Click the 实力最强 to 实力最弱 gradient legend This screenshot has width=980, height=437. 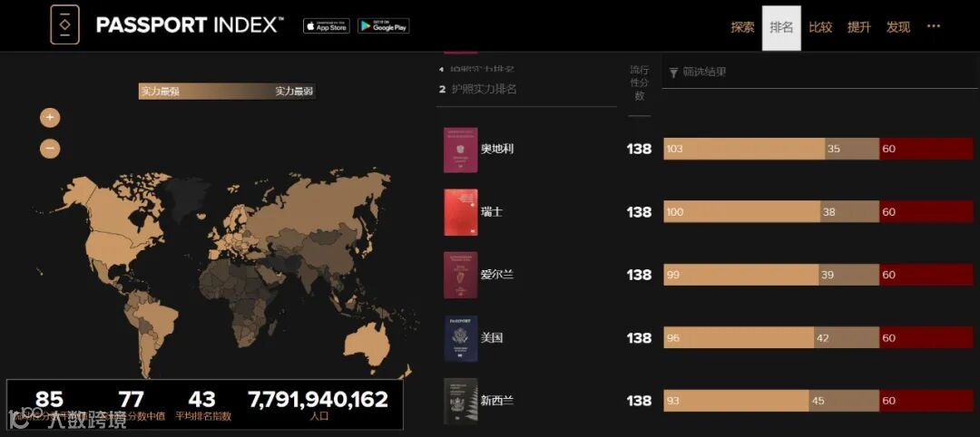pyautogui.click(x=226, y=92)
